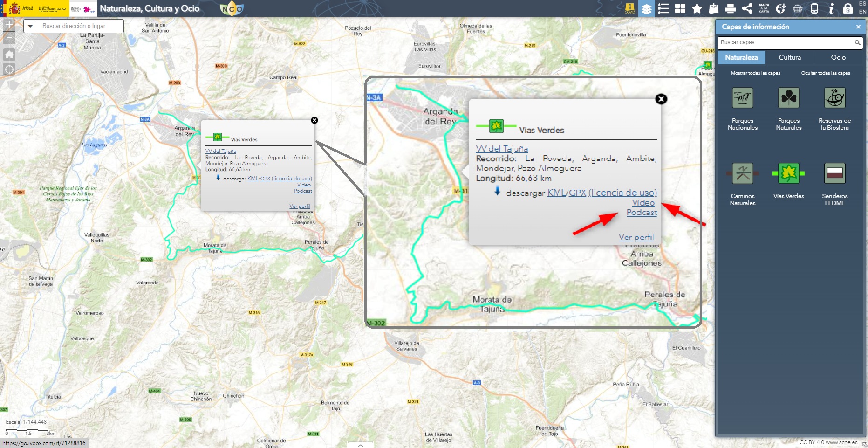Toggle the layers panel icon in toolbar
The height and width of the screenshot is (448, 868).
(646, 8)
